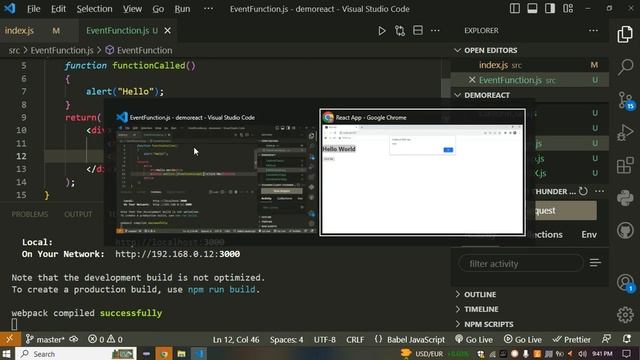Publish changes via cloud sync icon
Viewport: 640px width, 360px height.
click(x=74, y=339)
